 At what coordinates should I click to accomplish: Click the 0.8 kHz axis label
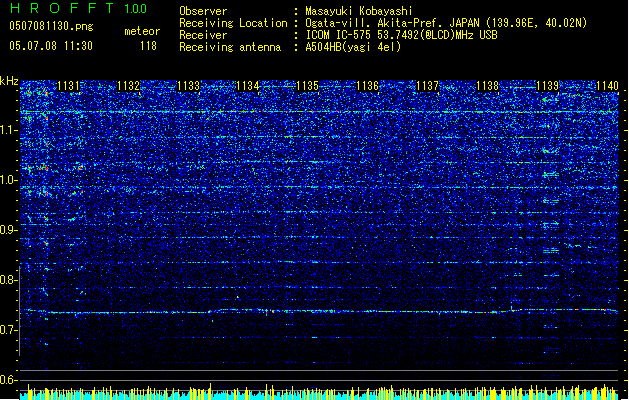pos(9,280)
